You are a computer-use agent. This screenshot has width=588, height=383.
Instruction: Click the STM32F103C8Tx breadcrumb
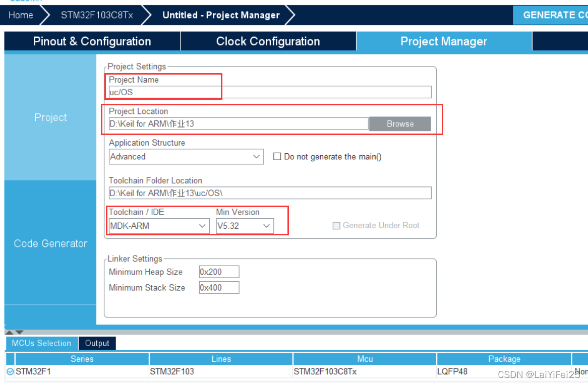point(97,15)
